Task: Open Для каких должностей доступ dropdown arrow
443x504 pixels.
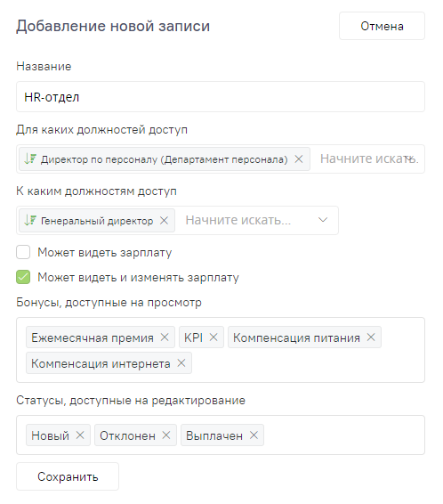Action: pos(408,159)
